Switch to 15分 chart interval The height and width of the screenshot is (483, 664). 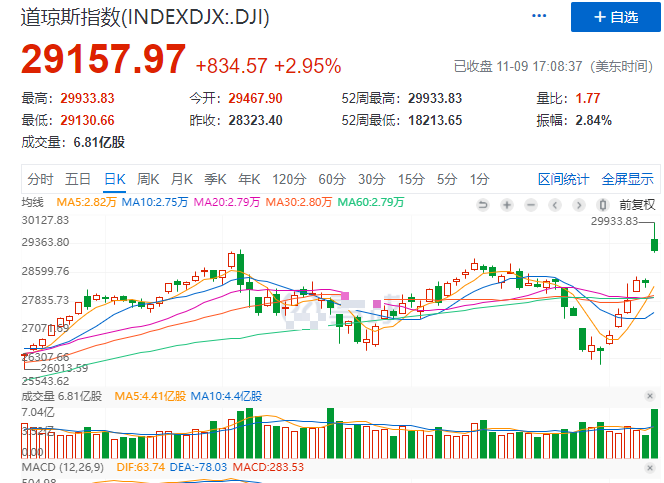(411, 179)
